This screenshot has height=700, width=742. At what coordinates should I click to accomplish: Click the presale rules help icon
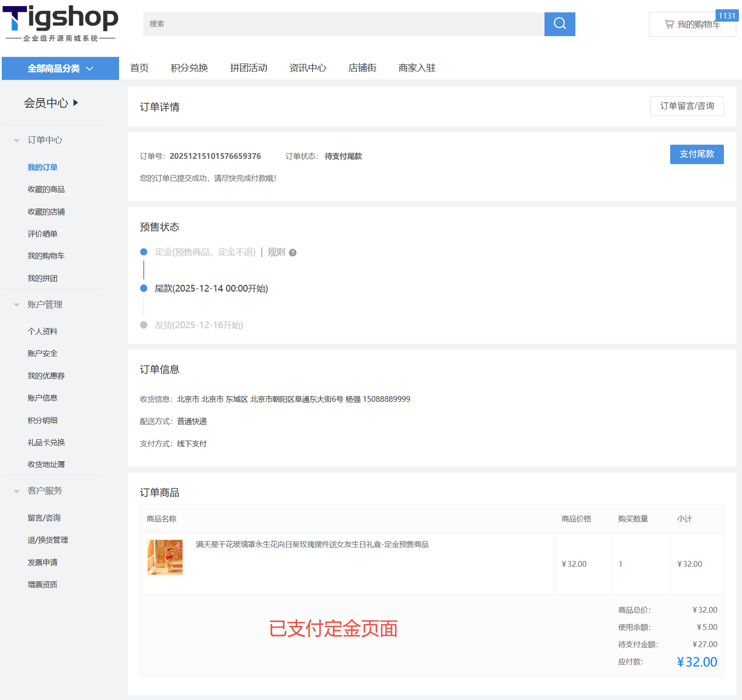click(x=293, y=253)
